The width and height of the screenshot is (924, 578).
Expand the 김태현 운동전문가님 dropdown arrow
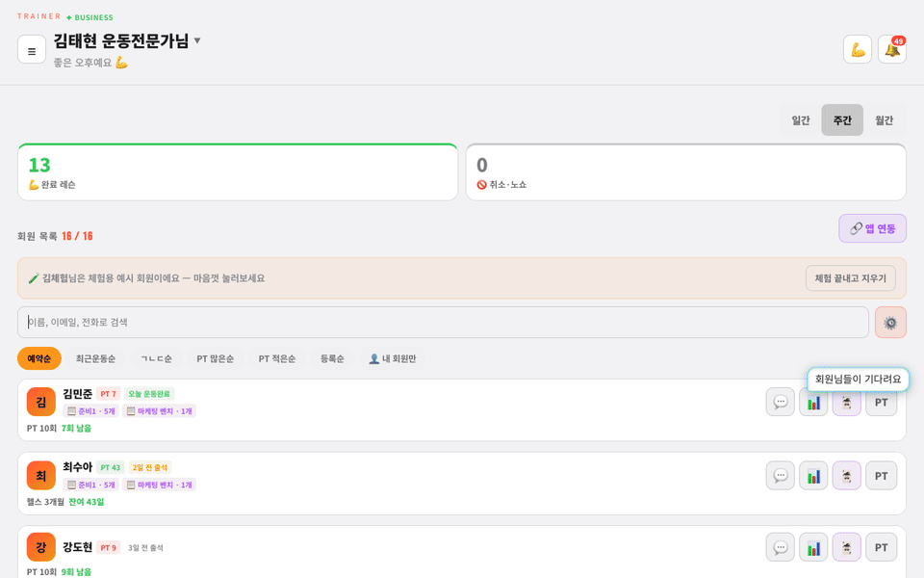[197, 40]
